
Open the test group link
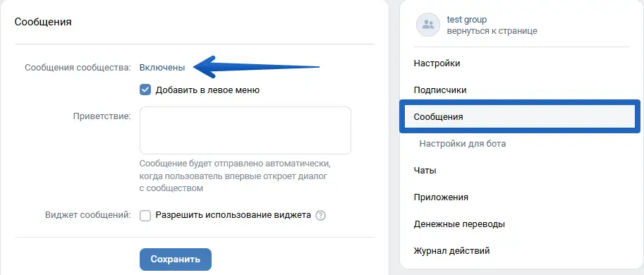[466, 19]
